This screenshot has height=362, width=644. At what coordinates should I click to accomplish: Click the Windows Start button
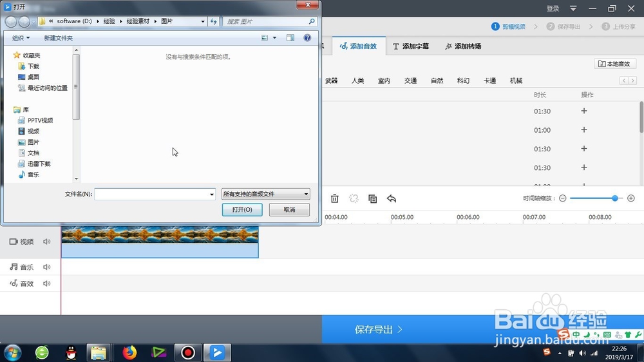(13, 352)
